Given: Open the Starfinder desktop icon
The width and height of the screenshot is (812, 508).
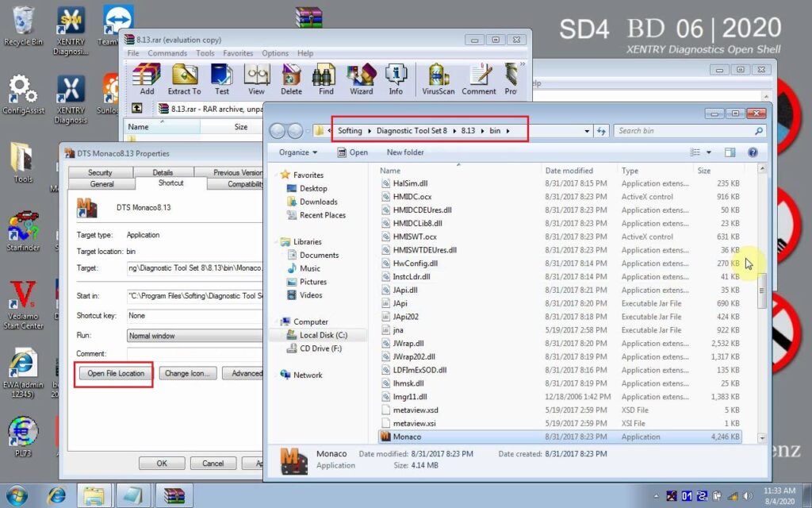Looking at the screenshot, I should [x=24, y=232].
